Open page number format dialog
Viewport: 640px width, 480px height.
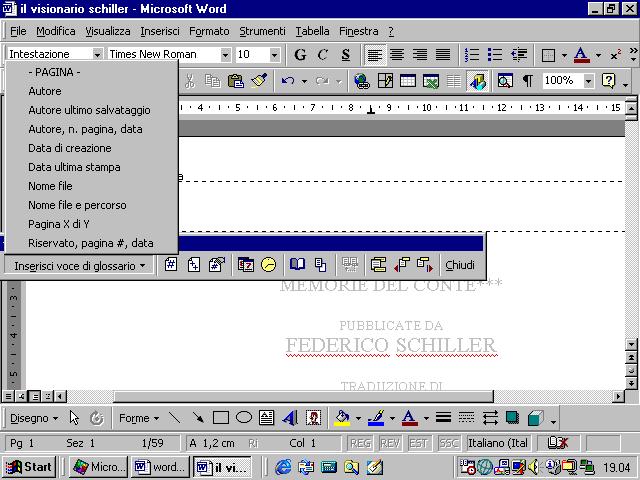pos(217,265)
